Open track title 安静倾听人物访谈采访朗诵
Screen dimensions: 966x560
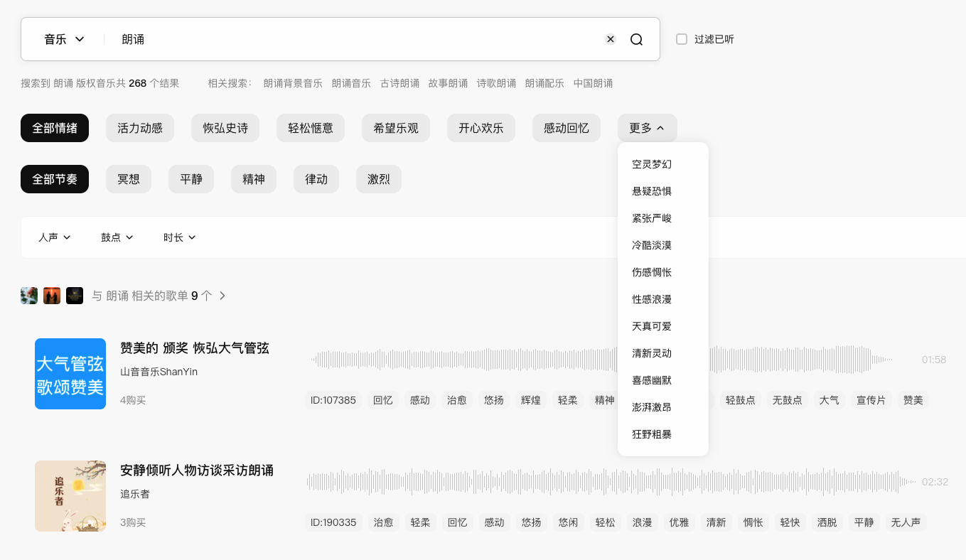[x=197, y=470]
